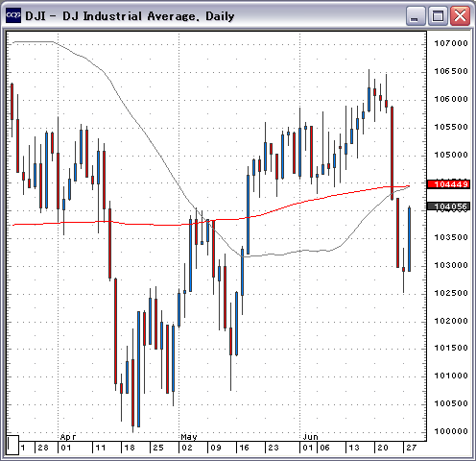Click the 06 date label on time axis

[x=324, y=448]
